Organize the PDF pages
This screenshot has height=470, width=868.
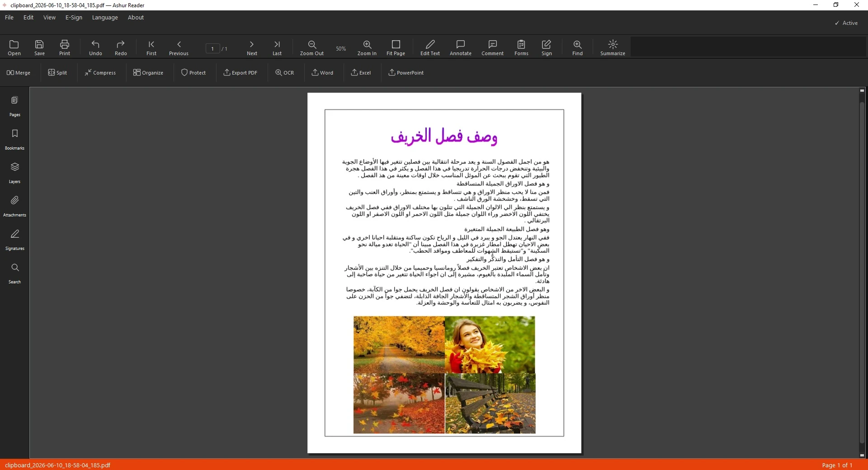[148, 73]
